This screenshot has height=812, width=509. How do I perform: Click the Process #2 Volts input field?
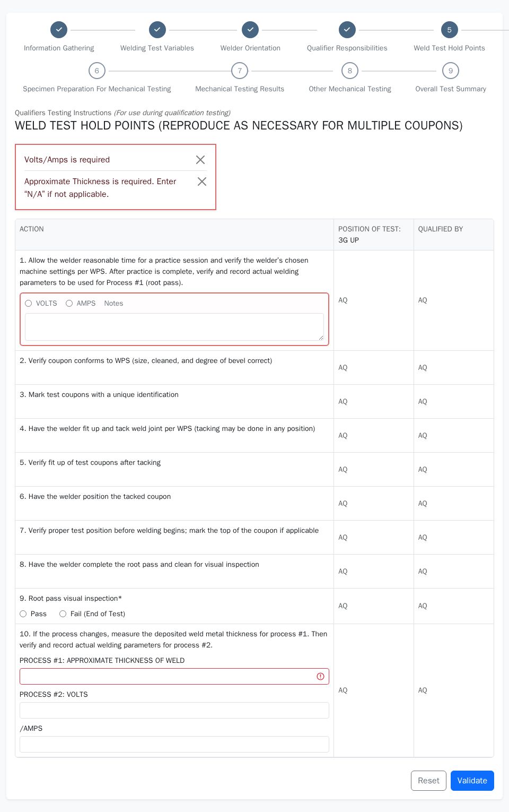point(174,710)
